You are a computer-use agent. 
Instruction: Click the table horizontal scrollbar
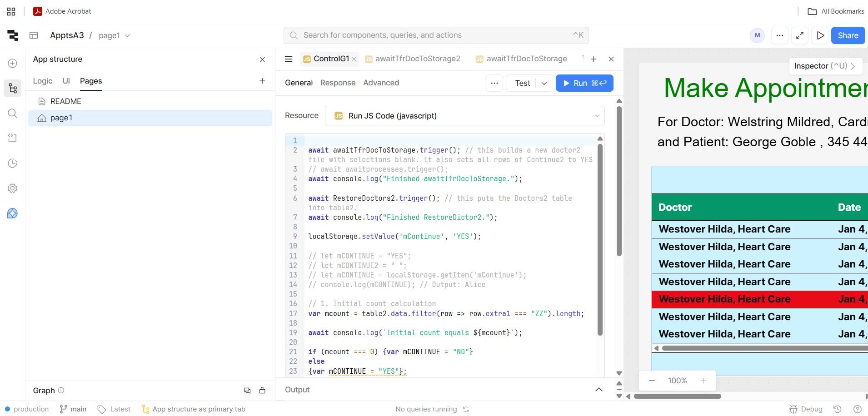pos(763,348)
